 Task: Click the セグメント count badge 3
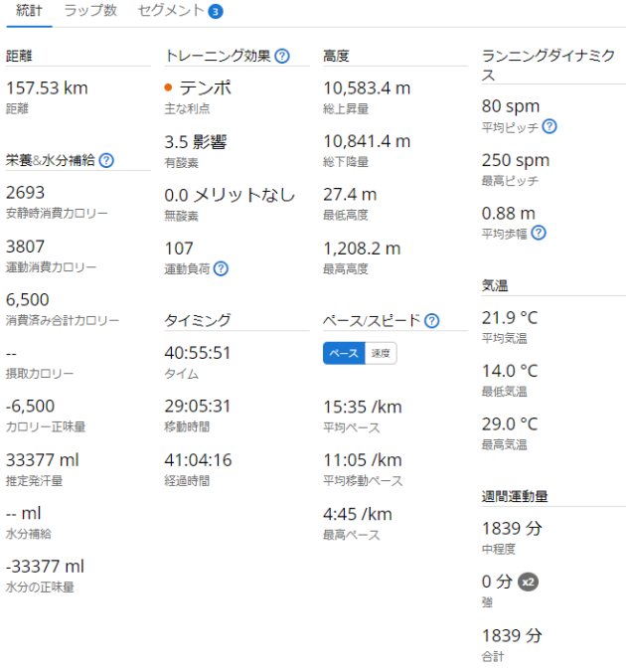point(216,12)
